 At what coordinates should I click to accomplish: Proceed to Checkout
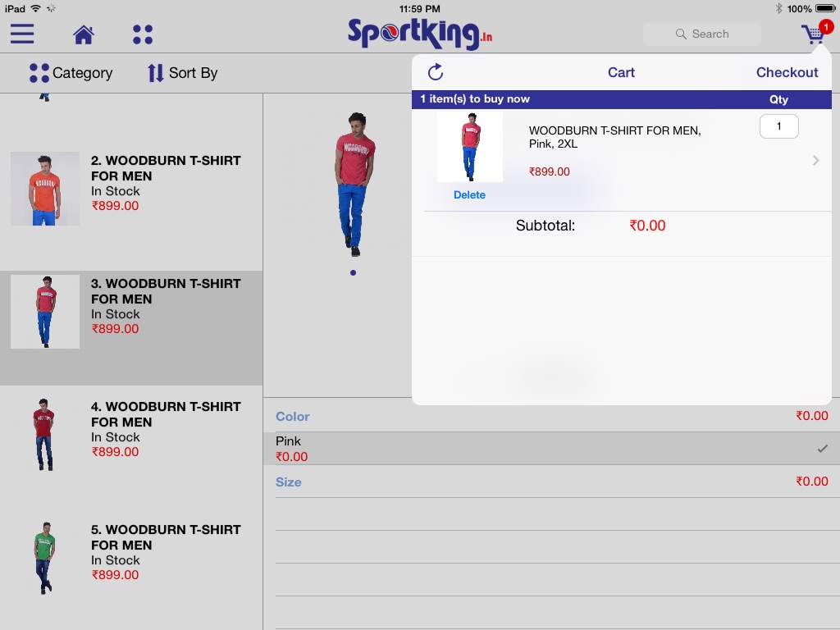click(787, 72)
